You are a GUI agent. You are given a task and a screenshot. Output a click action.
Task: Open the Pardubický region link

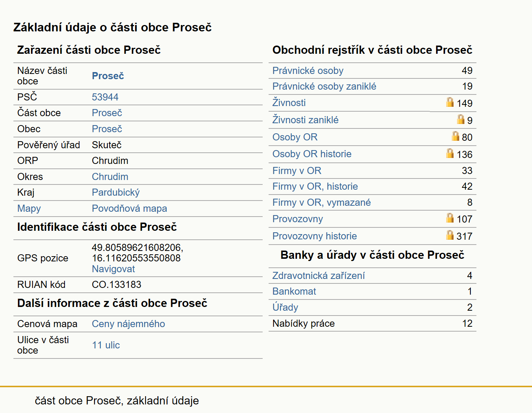click(x=116, y=192)
